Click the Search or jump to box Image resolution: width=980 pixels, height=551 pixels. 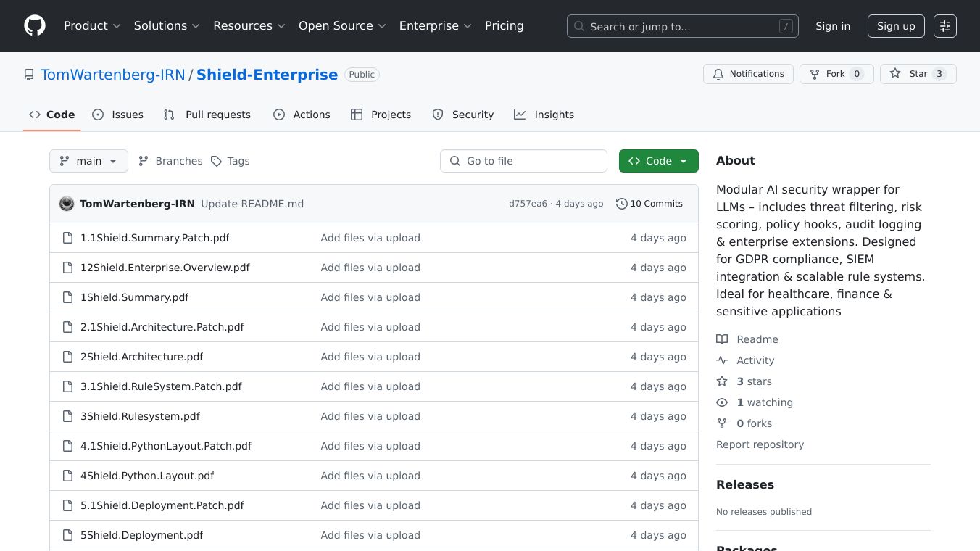click(x=682, y=26)
